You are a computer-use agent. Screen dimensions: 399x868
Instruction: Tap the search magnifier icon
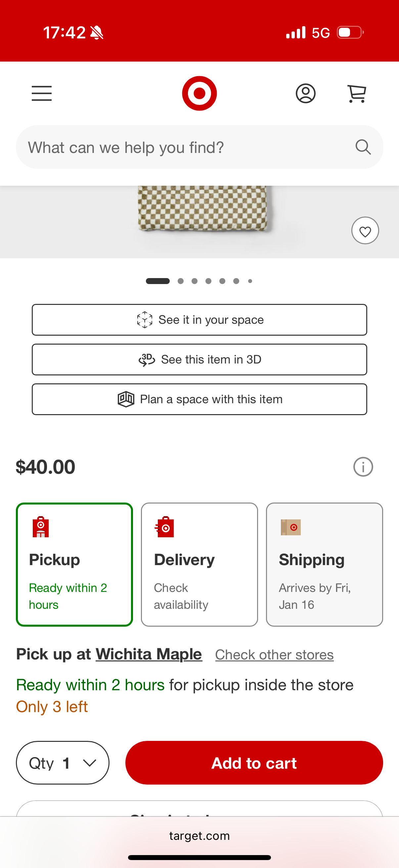[x=363, y=147]
